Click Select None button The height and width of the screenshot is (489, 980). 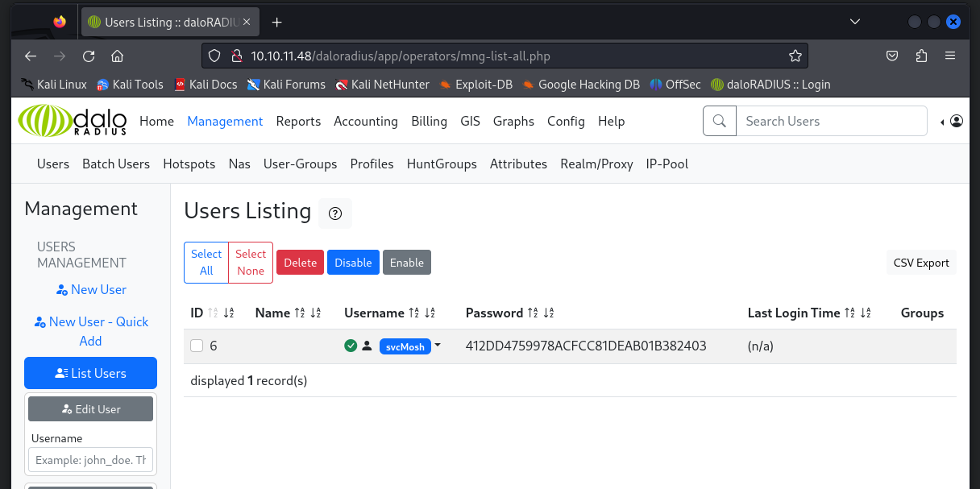(251, 263)
